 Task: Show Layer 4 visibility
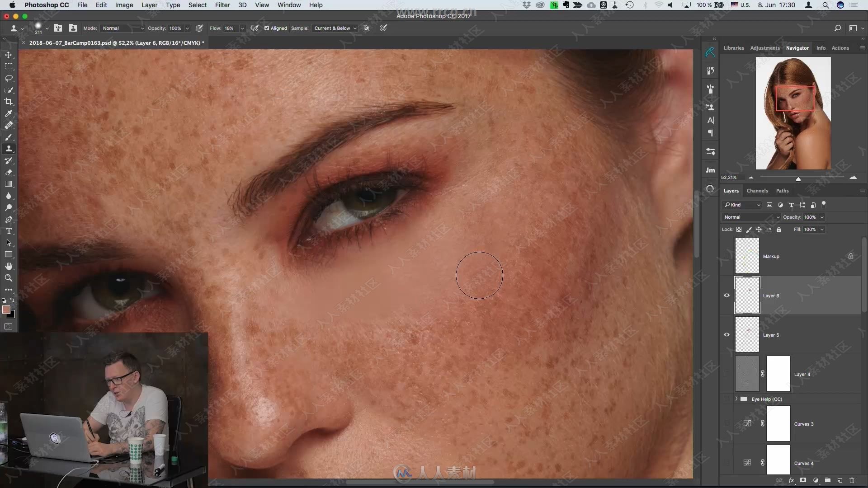(x=726, y=374)
